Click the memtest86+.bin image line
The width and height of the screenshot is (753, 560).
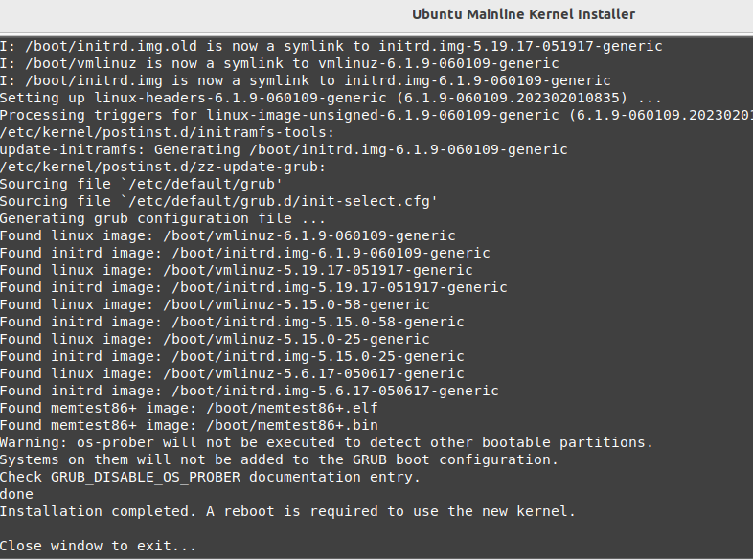(189, 425)
